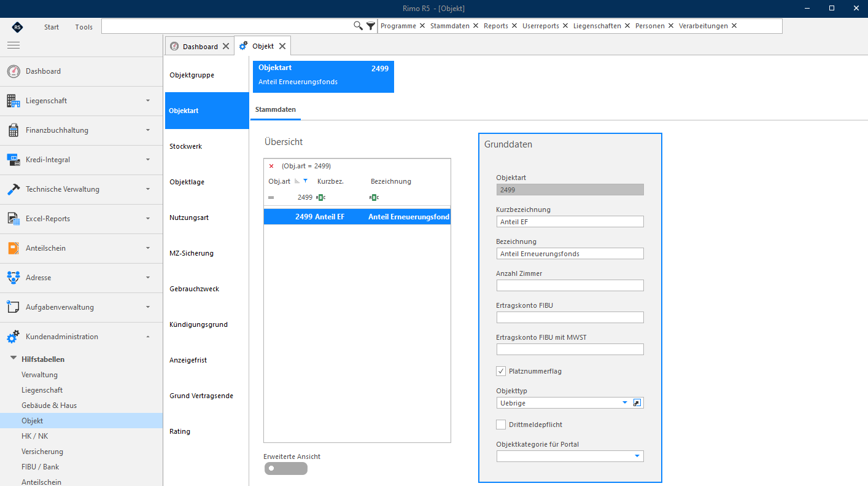868x486 pixels.
Task: Click the Kredi-Integral icon
Action: click(14, 160)
